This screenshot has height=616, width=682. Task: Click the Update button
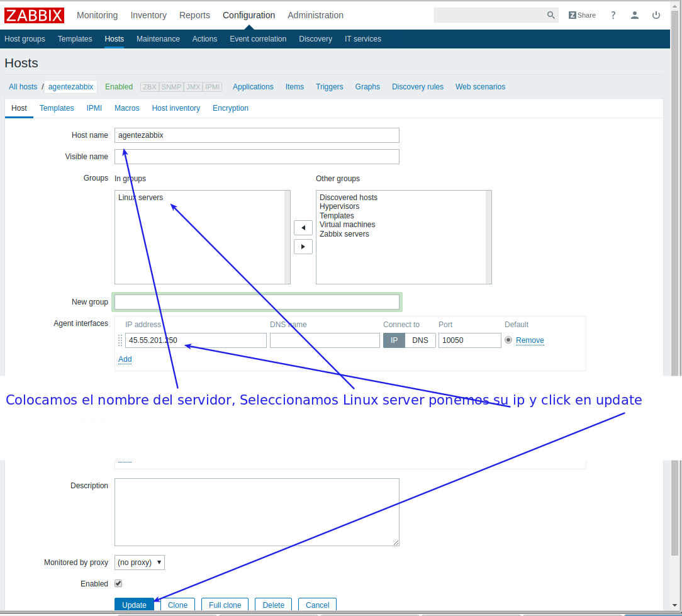coord(134,605)
